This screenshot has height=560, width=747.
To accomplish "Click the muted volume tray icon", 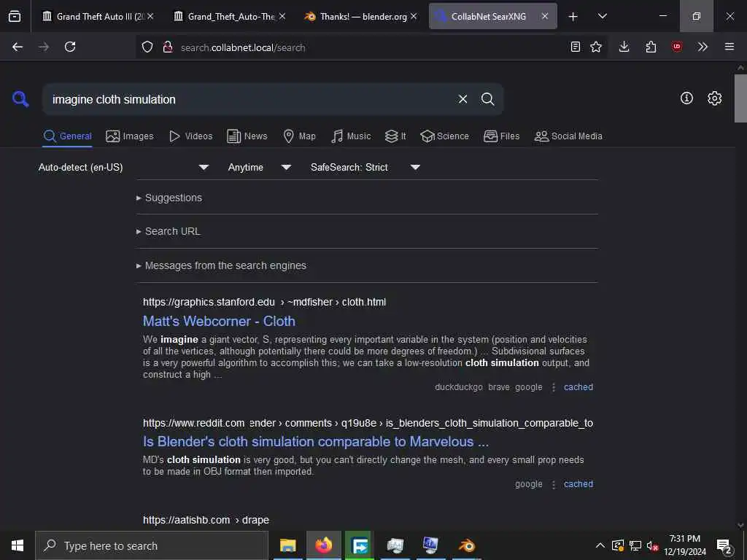I will coord(652,545).
